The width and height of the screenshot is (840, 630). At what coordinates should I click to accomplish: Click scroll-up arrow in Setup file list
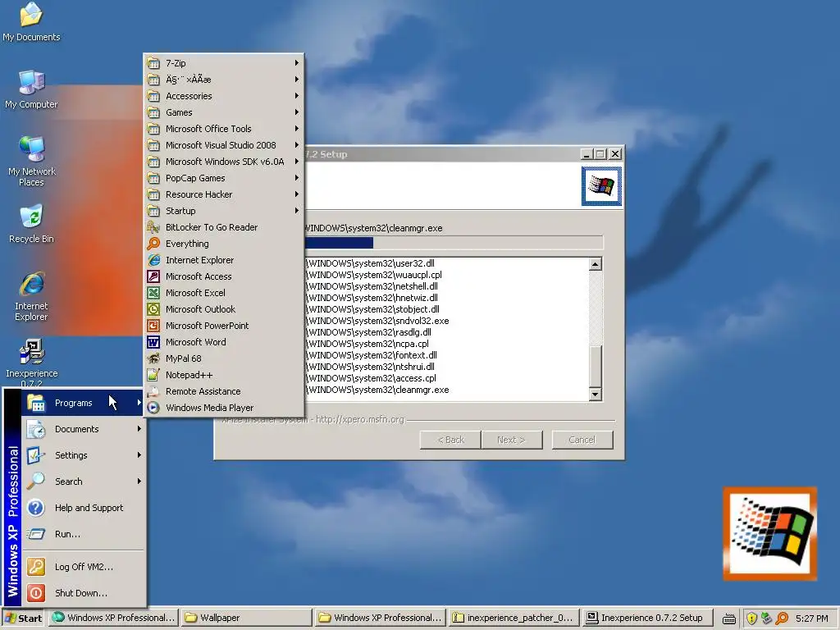click(596, 264)
